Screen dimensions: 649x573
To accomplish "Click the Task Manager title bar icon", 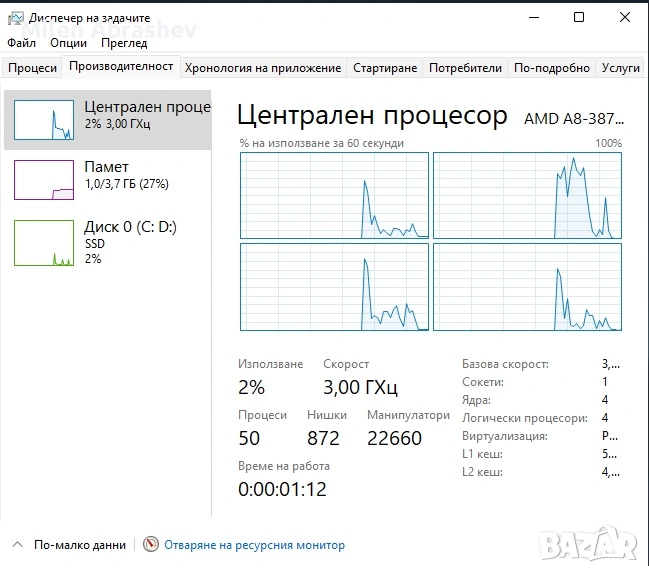I will coord(16,17).
